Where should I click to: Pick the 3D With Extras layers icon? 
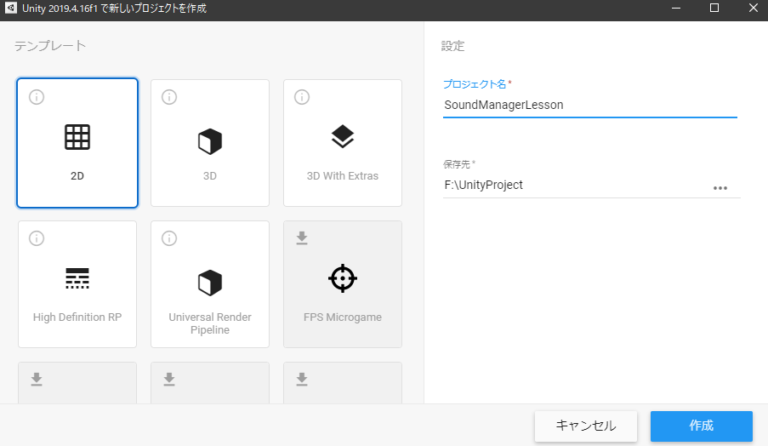pyautogui.click(x=343, y=138)
